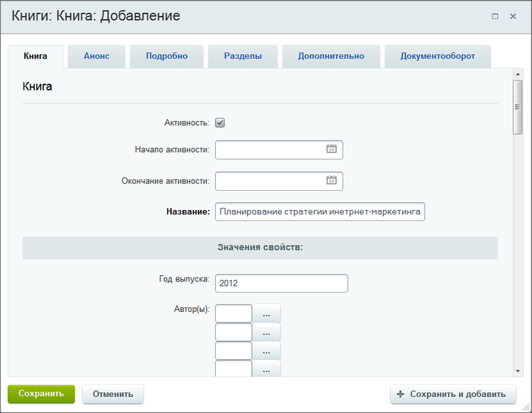Click the Отменить button

tap(113, 394)
